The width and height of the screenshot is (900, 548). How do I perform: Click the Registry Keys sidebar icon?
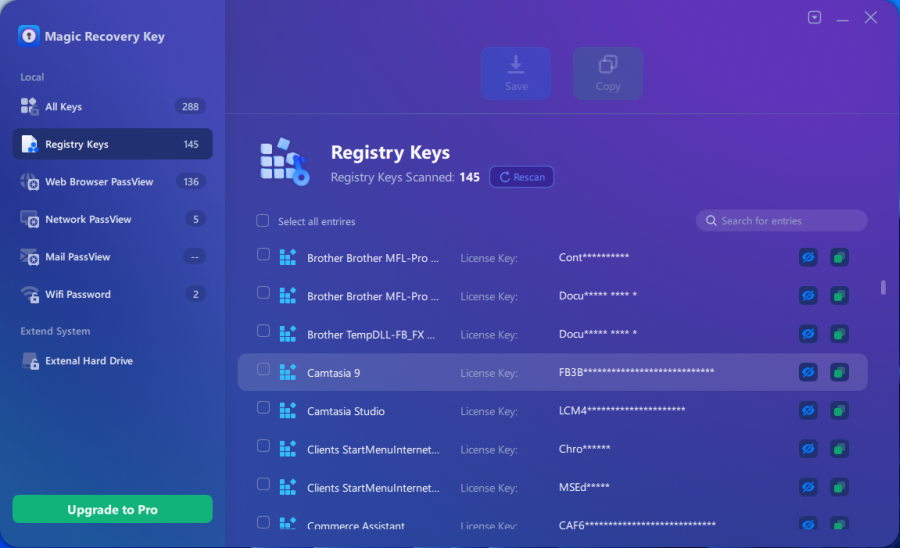pyautogui.click(x=29, y=144)
